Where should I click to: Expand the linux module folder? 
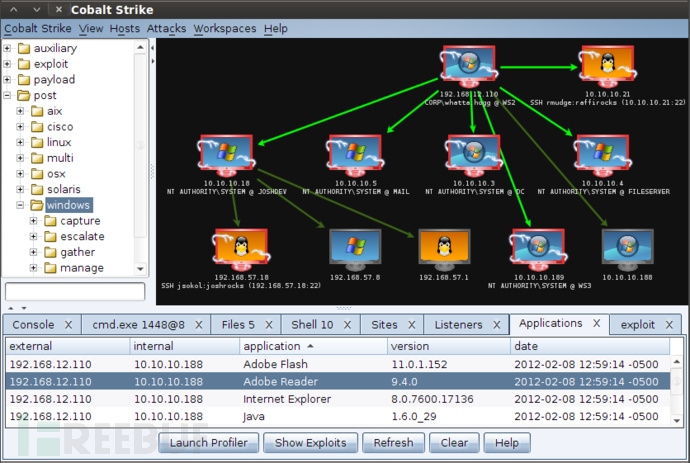click(x=20, y=142)
